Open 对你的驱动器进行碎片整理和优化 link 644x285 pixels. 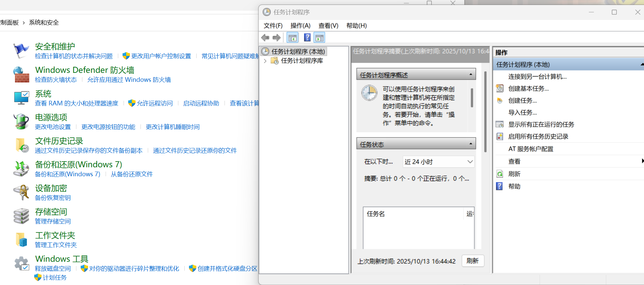point(134,268)
